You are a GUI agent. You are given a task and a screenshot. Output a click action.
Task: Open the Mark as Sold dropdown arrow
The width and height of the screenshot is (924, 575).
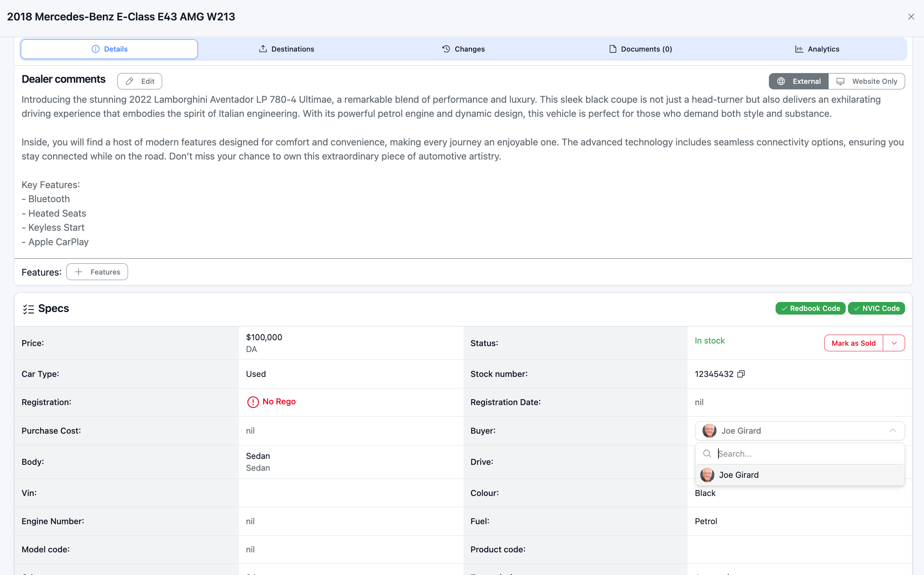(x=894, y=343)
